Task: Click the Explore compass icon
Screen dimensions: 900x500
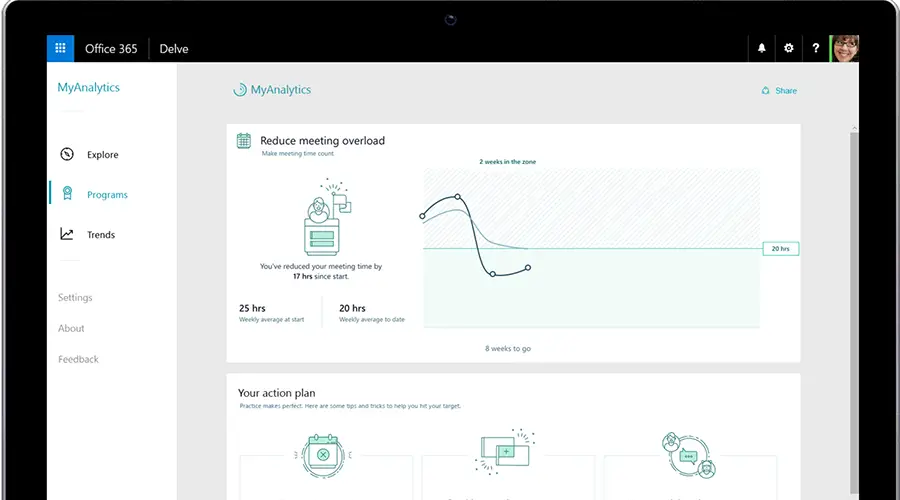Action: coord(67,154)
